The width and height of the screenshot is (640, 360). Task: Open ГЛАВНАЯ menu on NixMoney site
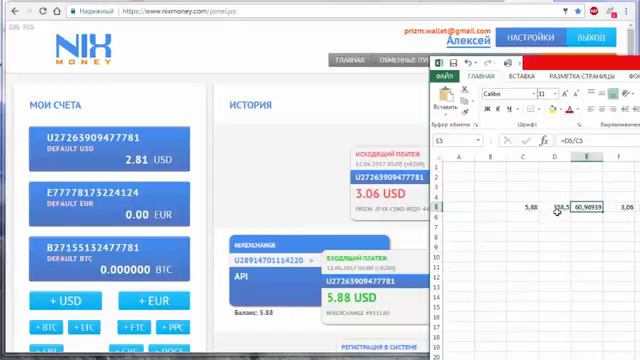350,60
